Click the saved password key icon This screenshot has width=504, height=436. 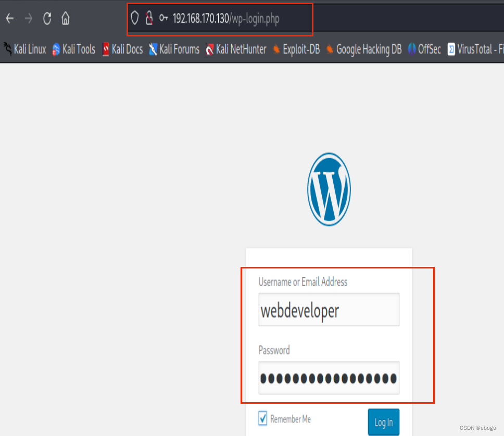[163, 18]
